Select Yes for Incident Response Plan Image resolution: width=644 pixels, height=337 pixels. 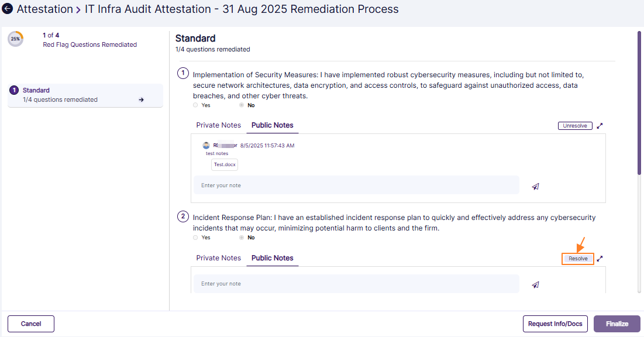coord(195,238)
